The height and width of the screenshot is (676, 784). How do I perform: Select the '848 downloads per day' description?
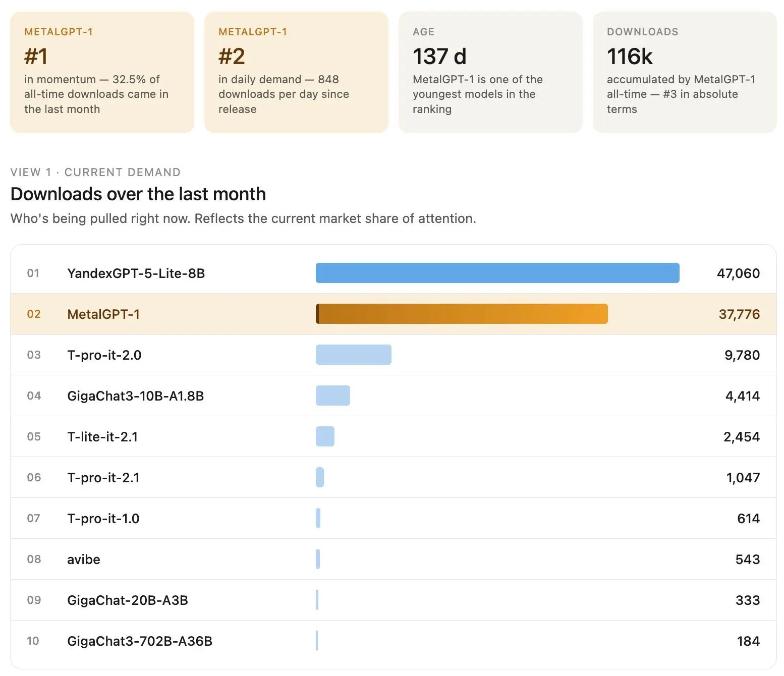coord(284,94)
